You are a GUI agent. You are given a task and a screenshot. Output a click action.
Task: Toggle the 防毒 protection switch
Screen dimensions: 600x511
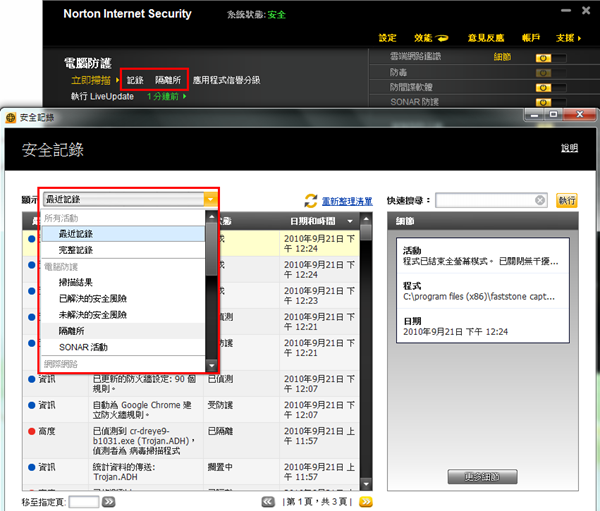point(550,73)
